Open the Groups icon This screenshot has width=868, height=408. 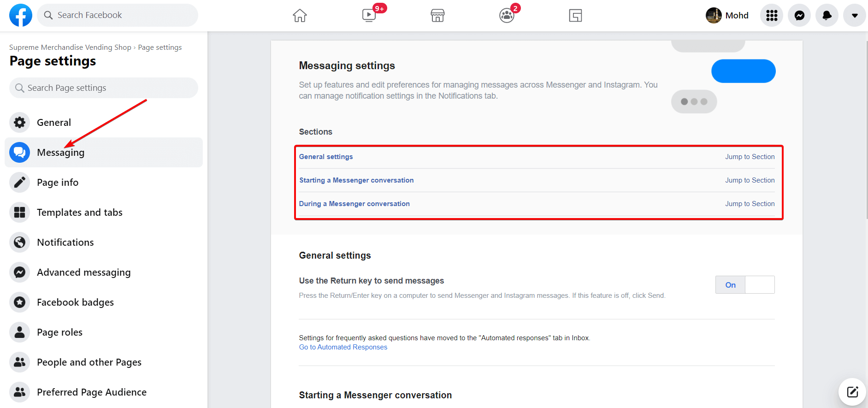(x=507, y=15)
